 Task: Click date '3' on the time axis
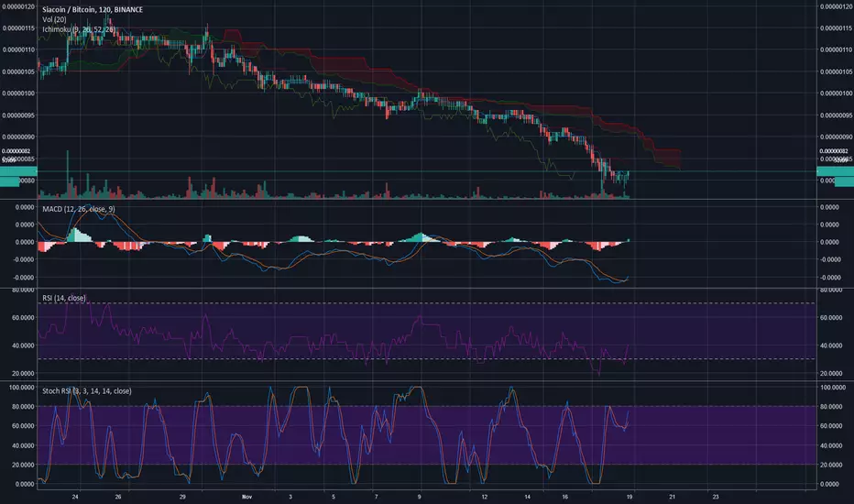(x=290, y=497)
